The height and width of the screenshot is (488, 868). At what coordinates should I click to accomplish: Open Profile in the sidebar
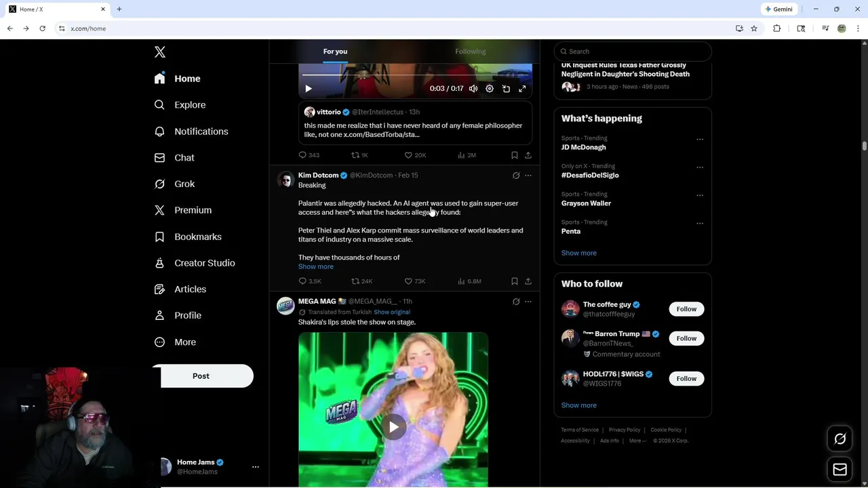click(178, 316)
